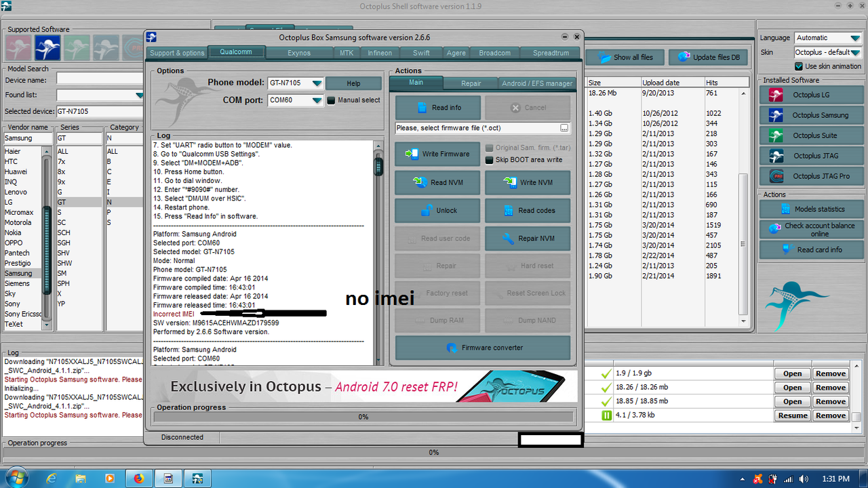Click the Device name input field

pyautogui.click(x=100, y=80)
